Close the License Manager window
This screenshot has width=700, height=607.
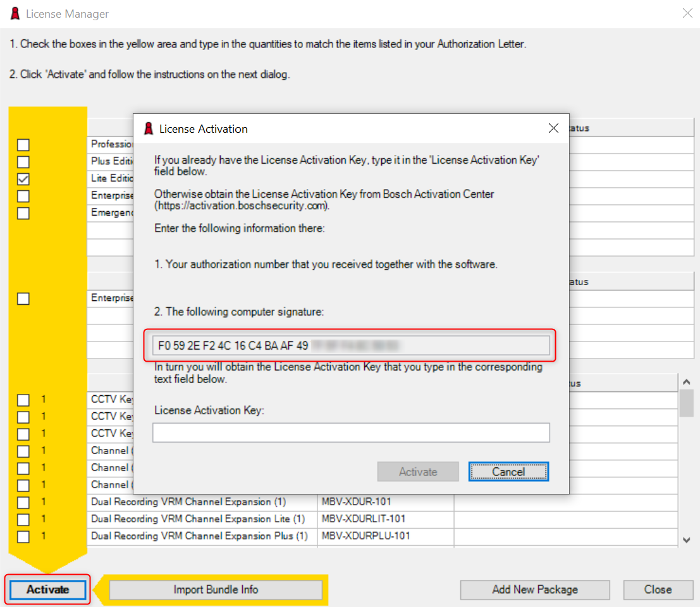(687, 13)
